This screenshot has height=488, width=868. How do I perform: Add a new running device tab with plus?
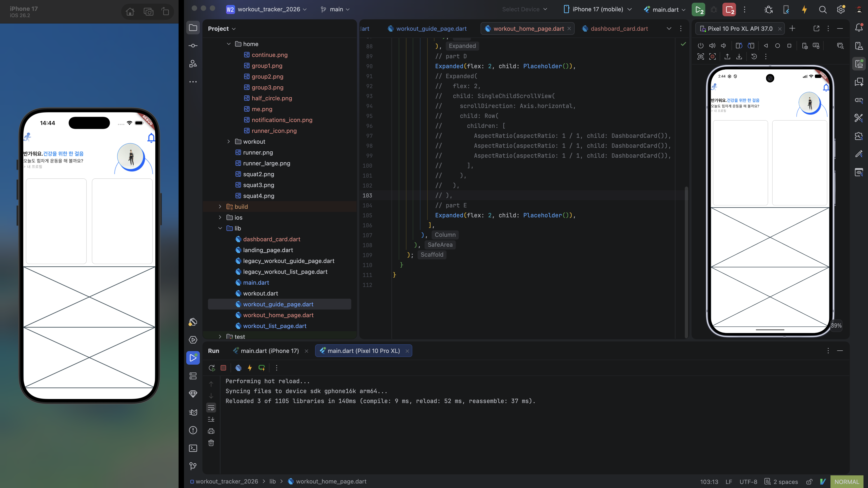(792, 28)
